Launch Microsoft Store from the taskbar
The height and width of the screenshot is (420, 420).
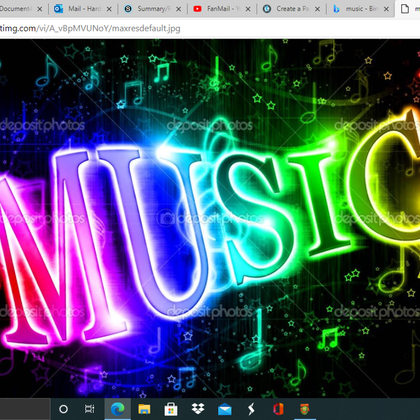[x=171, y=409]
